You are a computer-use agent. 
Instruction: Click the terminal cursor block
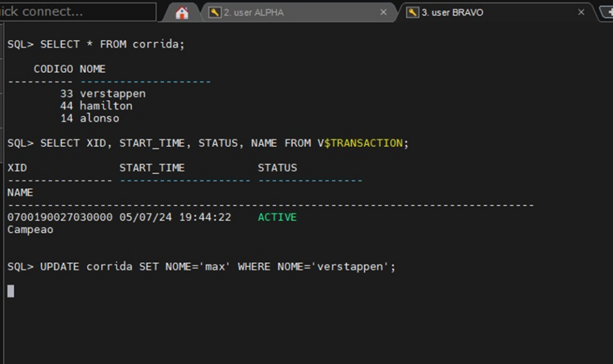11,291
